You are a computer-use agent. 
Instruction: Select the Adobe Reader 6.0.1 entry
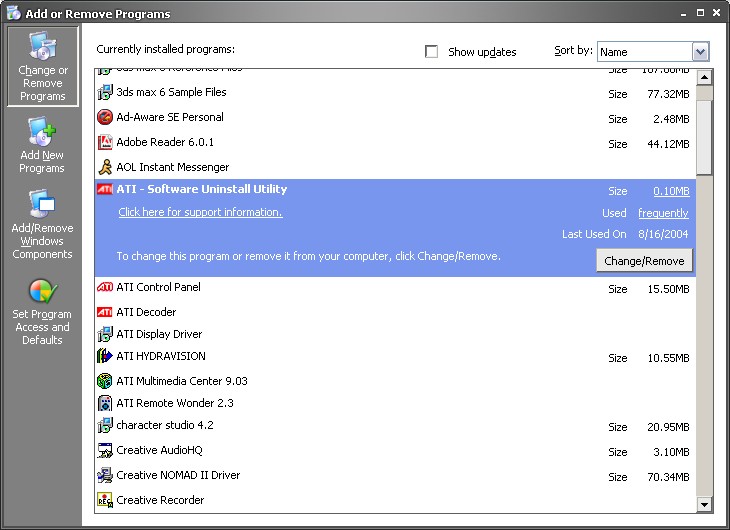coord(395,143)
